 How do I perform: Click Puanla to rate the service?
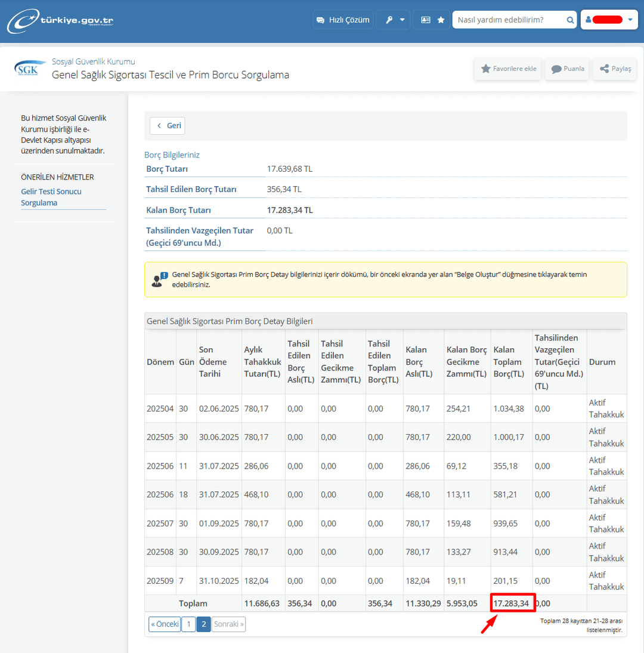click(567, 69)
